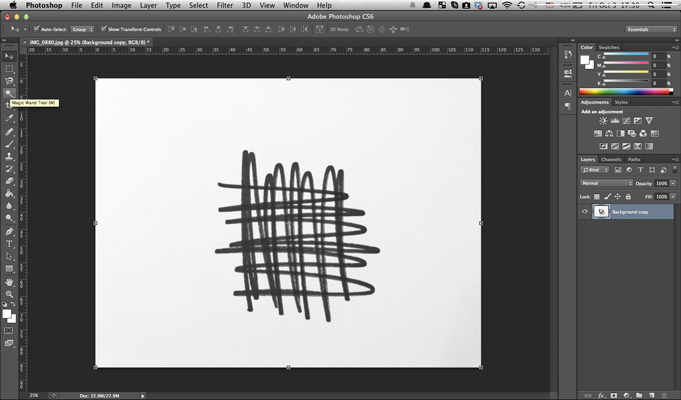Select the Brush tool
Image resolution: width=681 pixels, height=400 pixels.
pyautogui.click(x=9, y=144)
